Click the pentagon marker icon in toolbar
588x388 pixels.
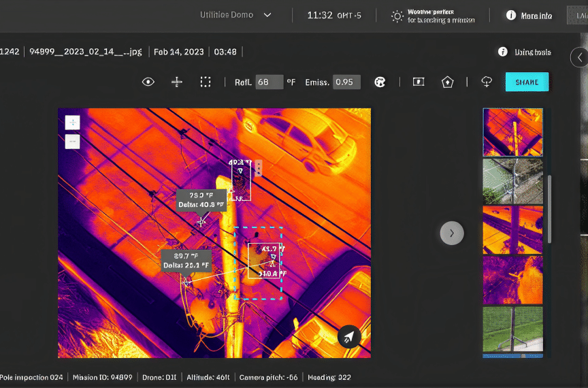click(x=447, y=82)
